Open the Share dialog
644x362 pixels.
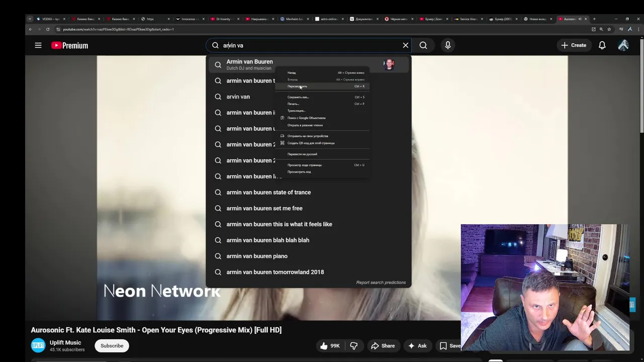click(x=383, y=346)
